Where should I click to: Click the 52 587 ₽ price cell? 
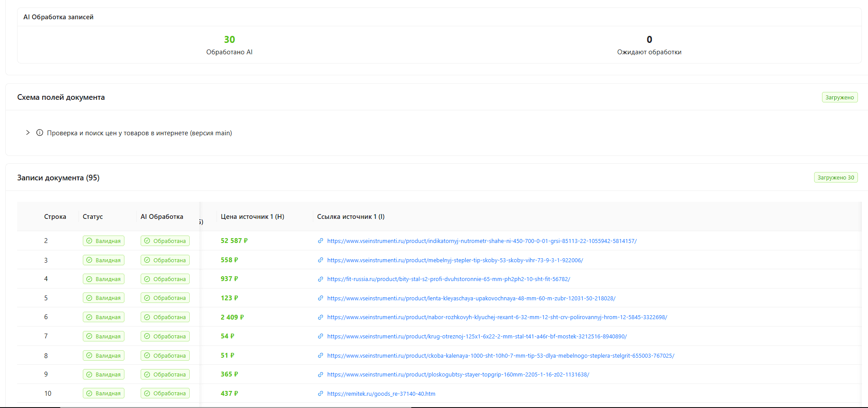point(234,241)
